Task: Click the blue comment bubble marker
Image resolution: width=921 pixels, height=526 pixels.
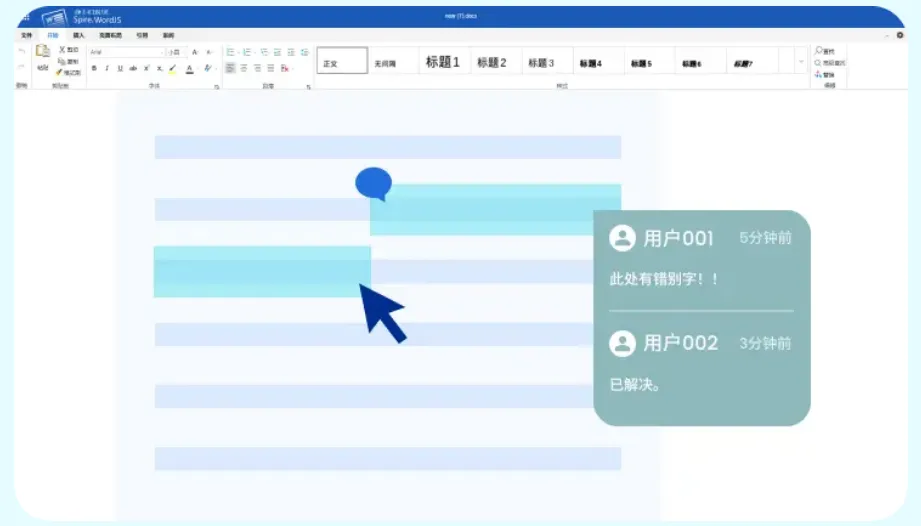Action: [374, 183]
